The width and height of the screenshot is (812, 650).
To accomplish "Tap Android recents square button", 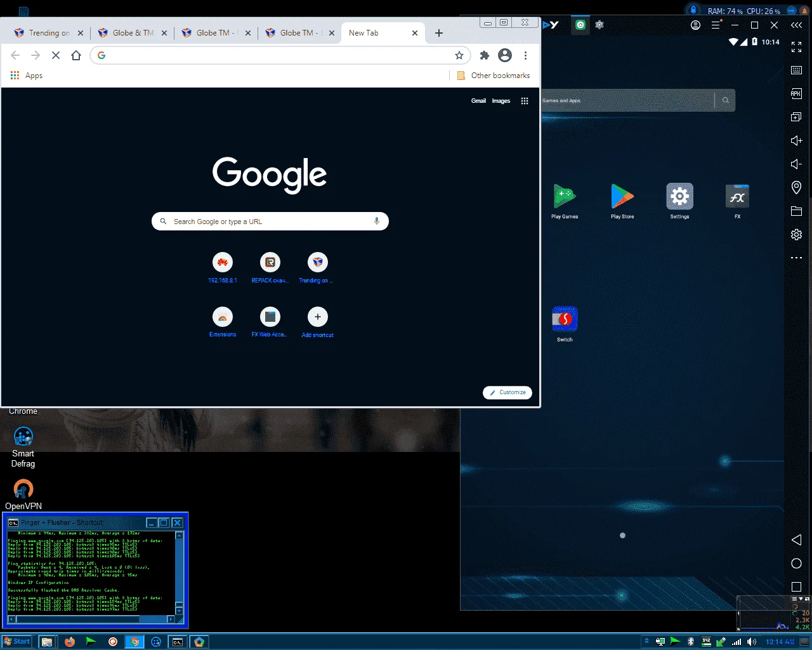I will pyautogui.click(x=796, y=587).
